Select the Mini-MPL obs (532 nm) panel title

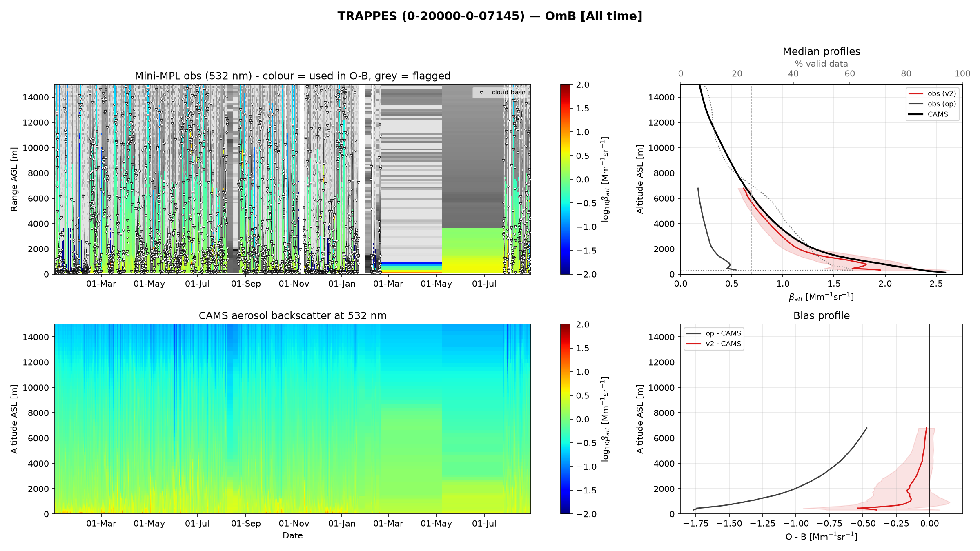click(292, 76)
